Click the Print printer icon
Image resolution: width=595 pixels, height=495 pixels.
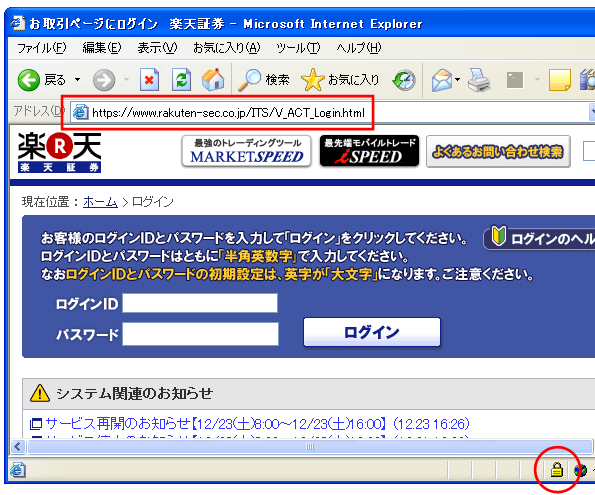coord(479,80)
